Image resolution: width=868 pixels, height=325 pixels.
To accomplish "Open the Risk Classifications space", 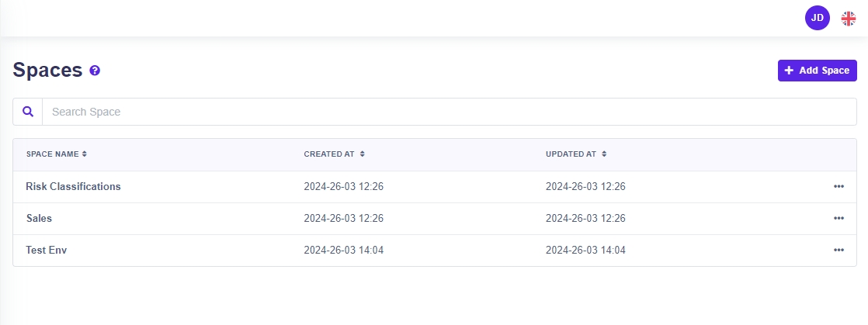I will (73, 187).
